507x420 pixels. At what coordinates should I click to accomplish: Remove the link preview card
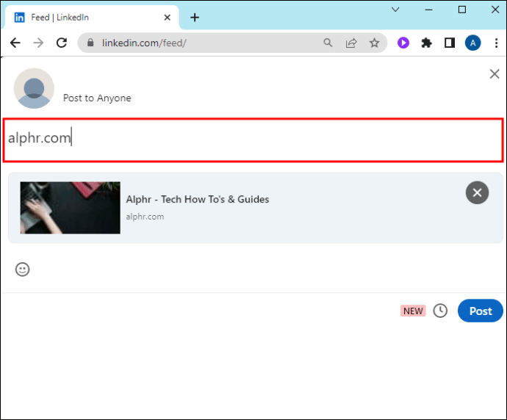pos(477,193)
